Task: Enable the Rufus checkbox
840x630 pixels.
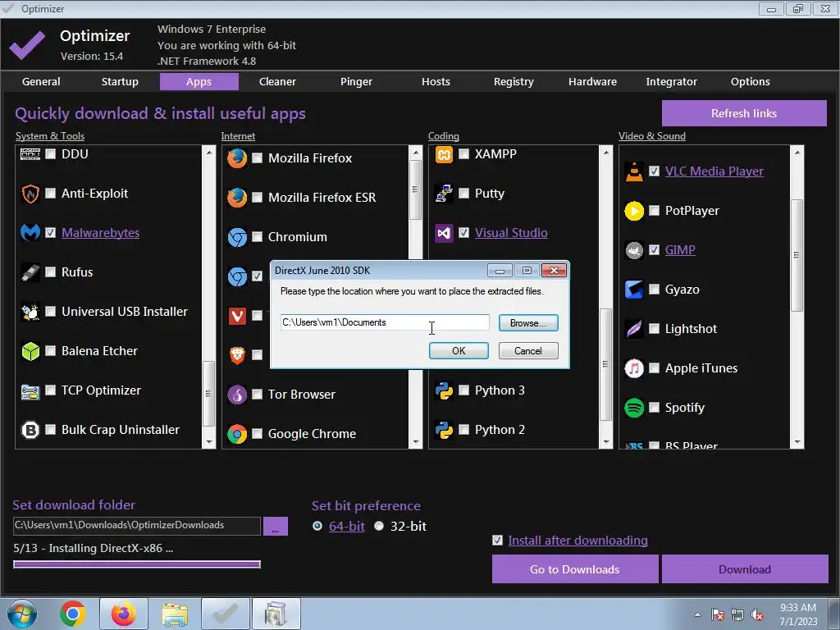Action: (x=50, y=272)
